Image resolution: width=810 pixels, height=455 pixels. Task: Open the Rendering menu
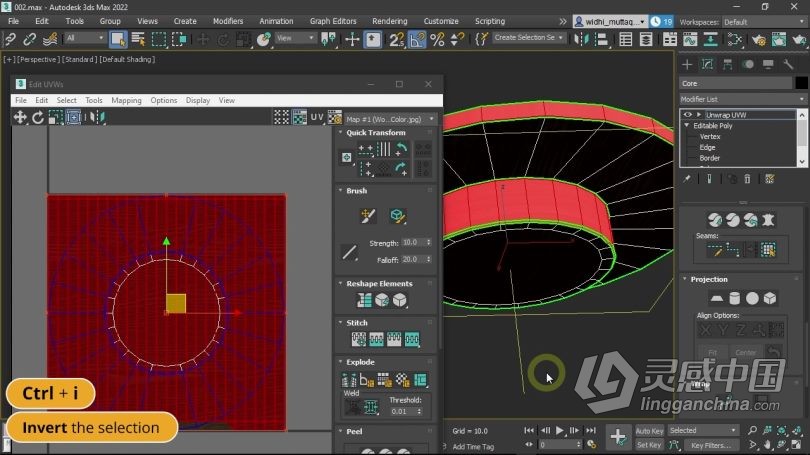click(x=390, y=21)
